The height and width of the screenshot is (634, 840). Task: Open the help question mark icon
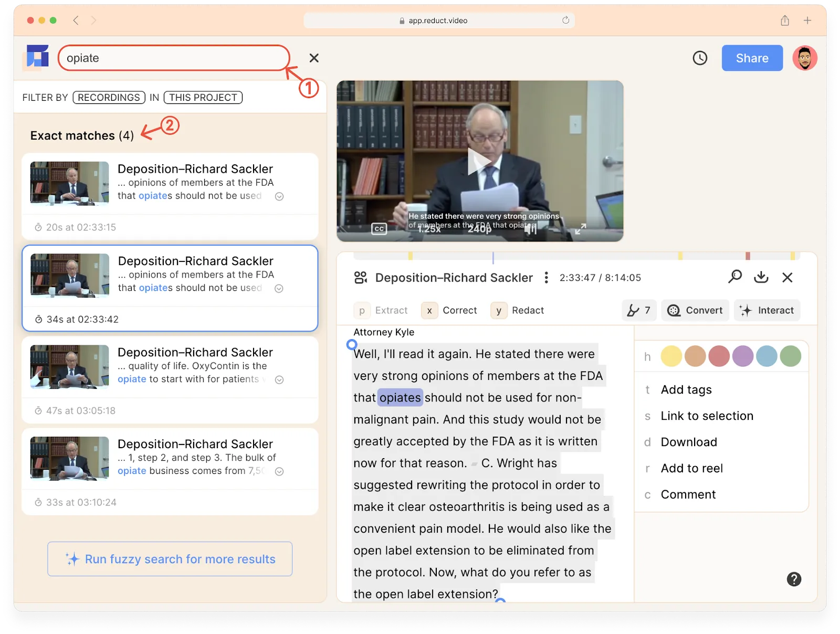(x=794, y=579)
